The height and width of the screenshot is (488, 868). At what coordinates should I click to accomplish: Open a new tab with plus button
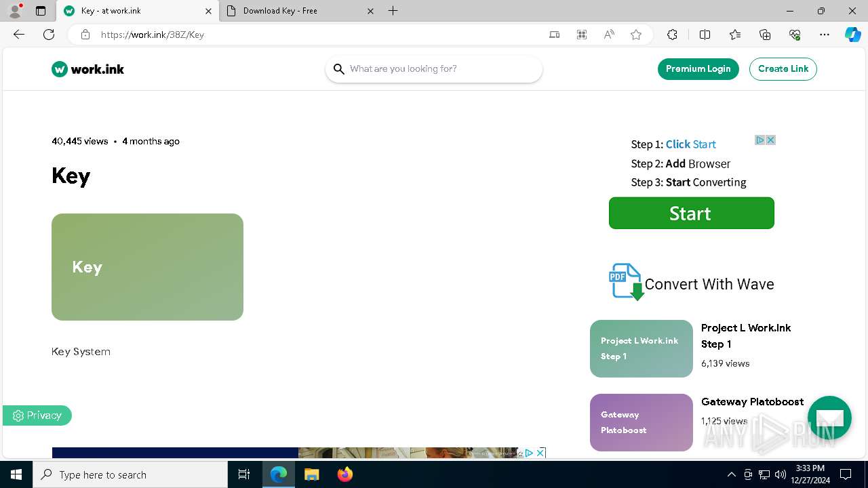click(393, 11)
